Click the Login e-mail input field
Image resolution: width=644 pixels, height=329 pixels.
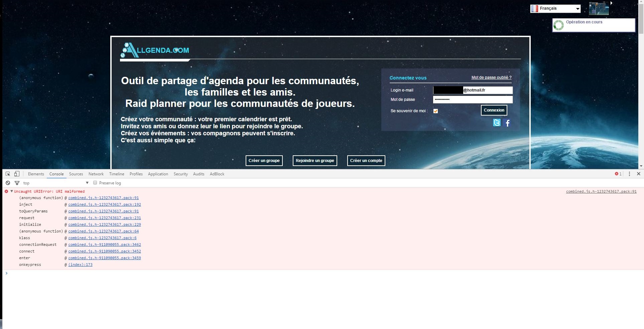pos(473,90)
